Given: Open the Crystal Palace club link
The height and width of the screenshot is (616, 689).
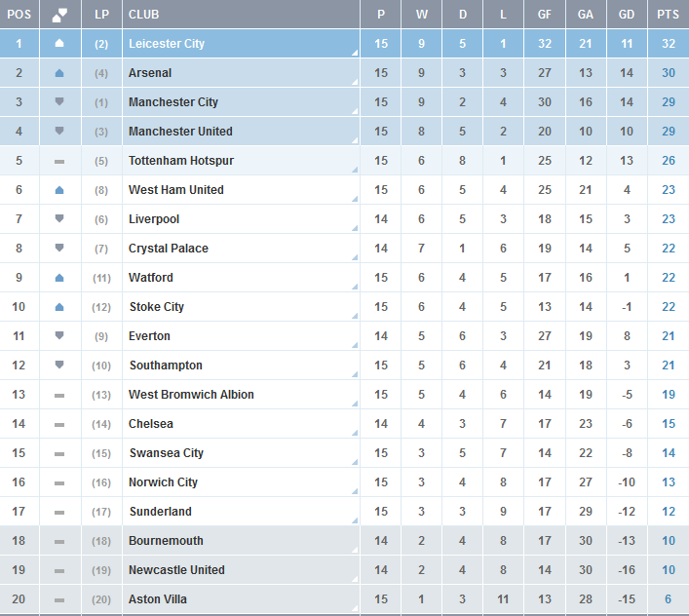Looking at the screenshot, I should (168, 249).
